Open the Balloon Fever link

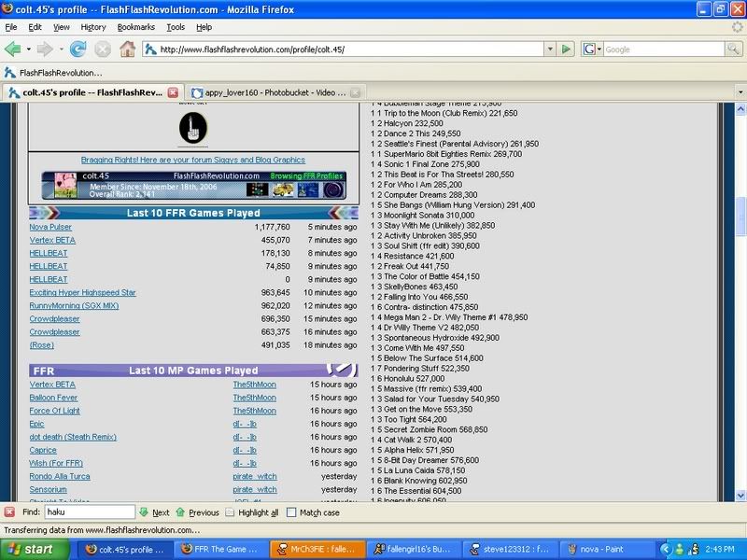(x=53, y=398)
